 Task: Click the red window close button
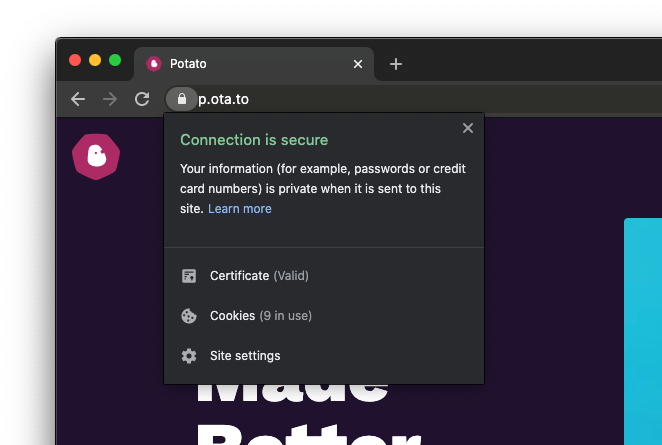(x=75, y=61)
